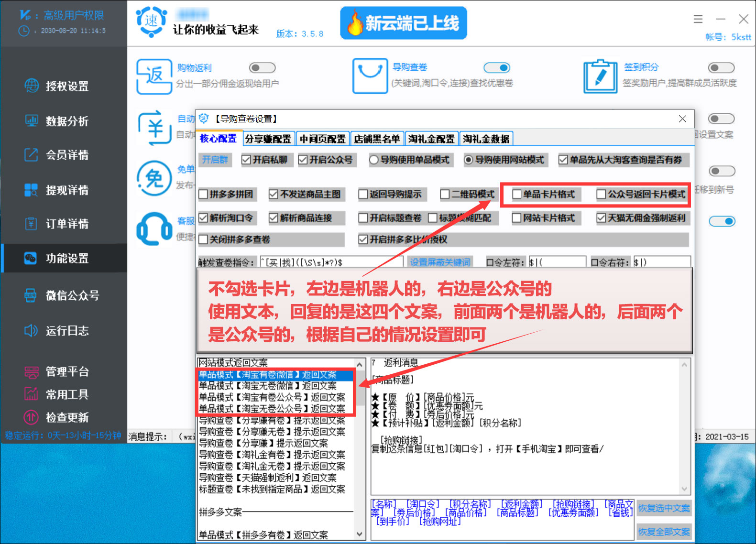Enable the 签到积分 switch
The height and width of the screenshot is (544, 756).
pyautogui.click(x=721, y=68)
